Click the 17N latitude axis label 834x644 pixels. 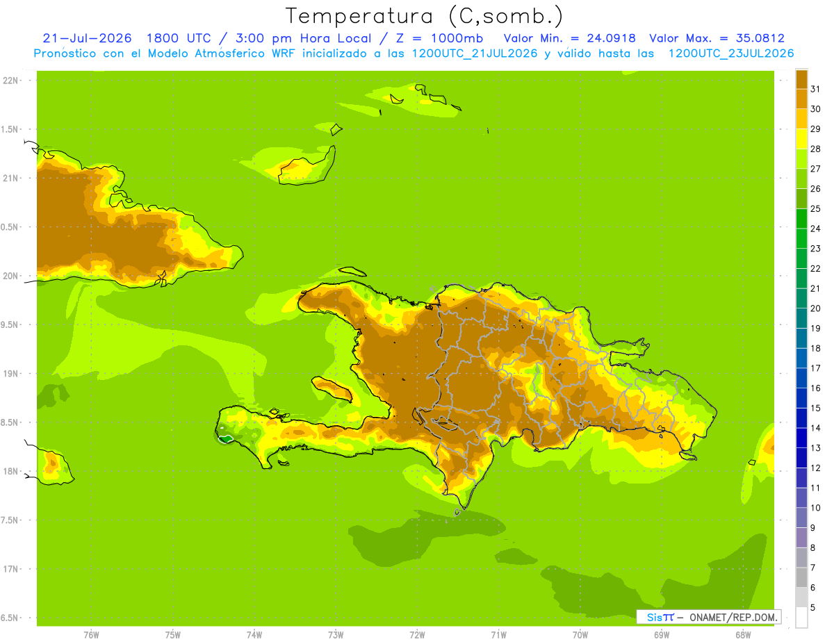10,569
